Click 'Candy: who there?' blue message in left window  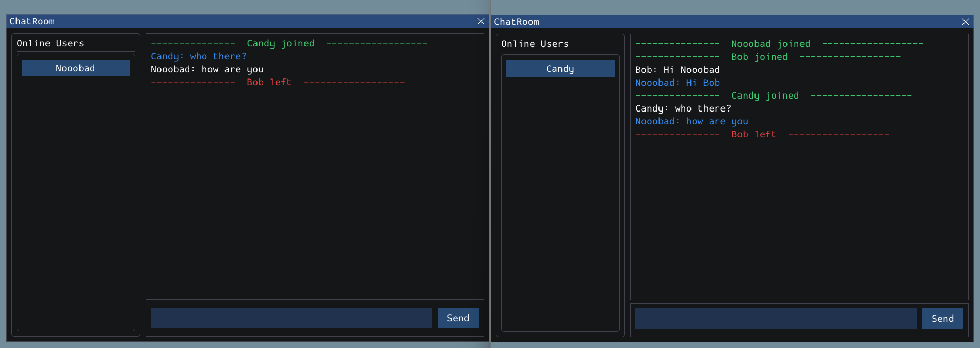coord(199,56)
